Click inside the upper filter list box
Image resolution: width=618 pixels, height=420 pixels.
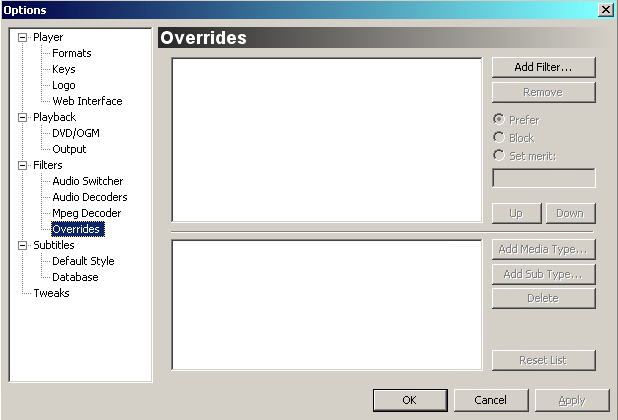coord(327,140)
